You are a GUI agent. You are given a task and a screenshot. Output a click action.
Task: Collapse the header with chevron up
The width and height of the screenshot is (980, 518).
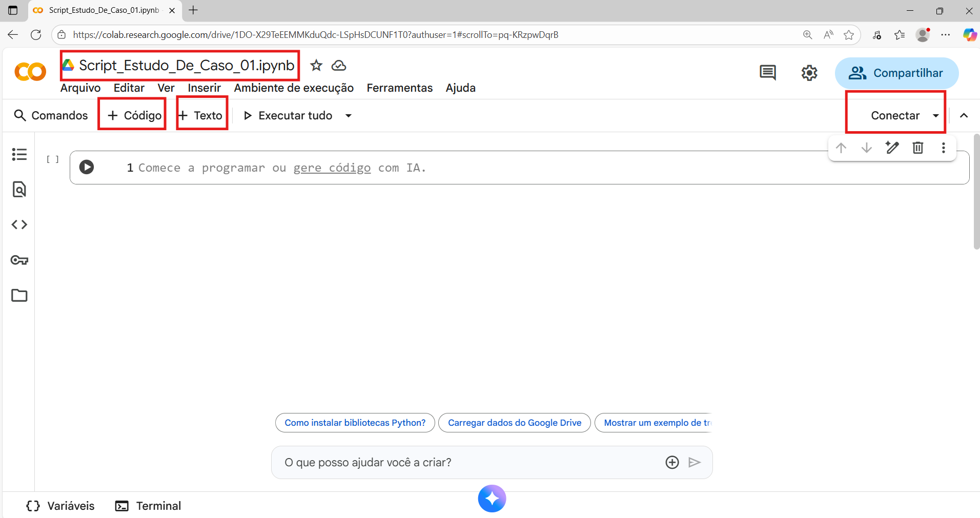964,116
